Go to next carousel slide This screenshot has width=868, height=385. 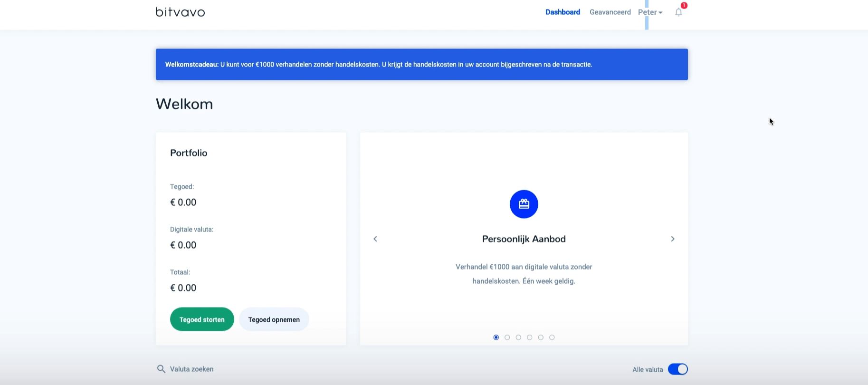672,239
